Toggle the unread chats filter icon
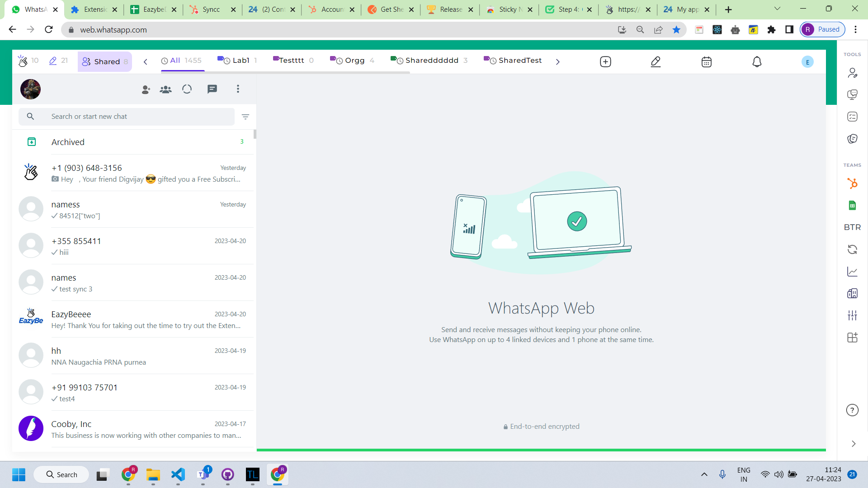The image size is (868, 488). coord(245,117)
